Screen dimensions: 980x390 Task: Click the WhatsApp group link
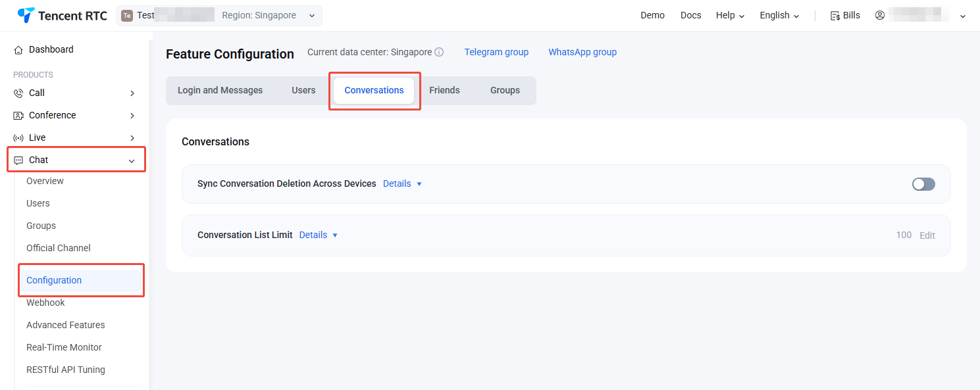pos(582,52)
